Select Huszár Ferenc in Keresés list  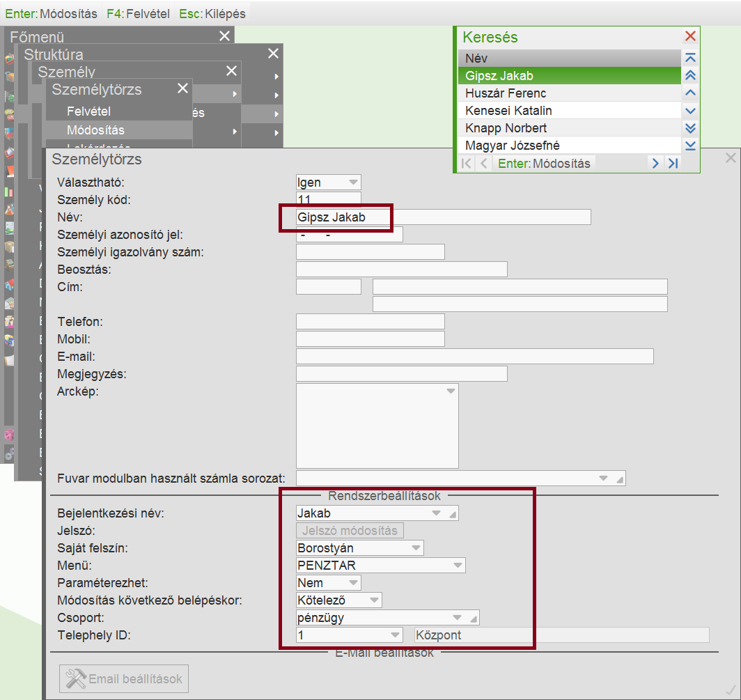tap(570, 93)
